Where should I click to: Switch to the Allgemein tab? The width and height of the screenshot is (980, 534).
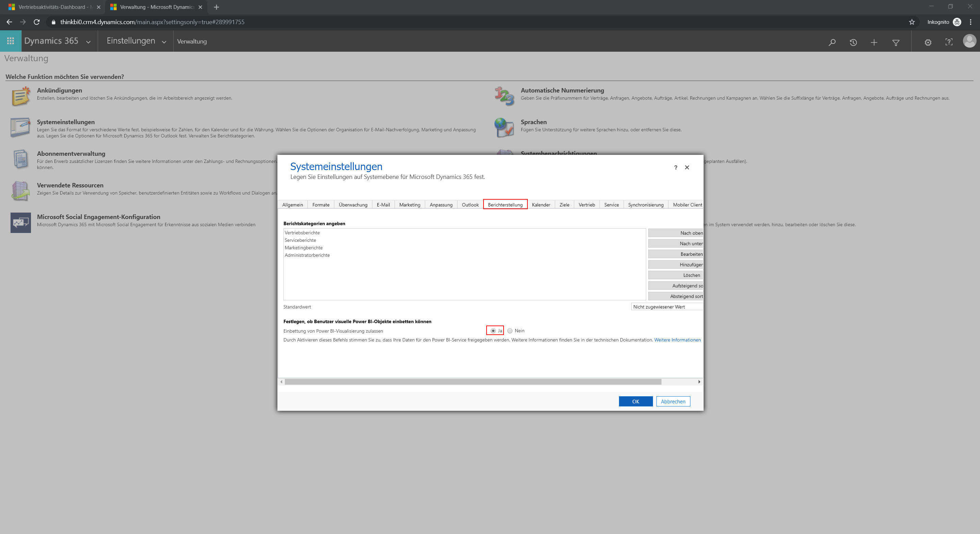[293, 205]
